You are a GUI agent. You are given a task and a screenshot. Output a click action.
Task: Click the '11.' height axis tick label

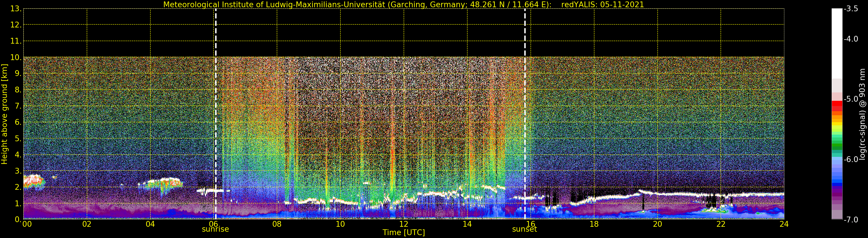tap(16, 41)
